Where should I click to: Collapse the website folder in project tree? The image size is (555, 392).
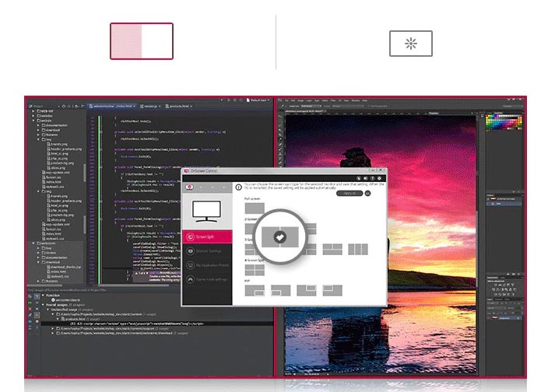(33, 121)
